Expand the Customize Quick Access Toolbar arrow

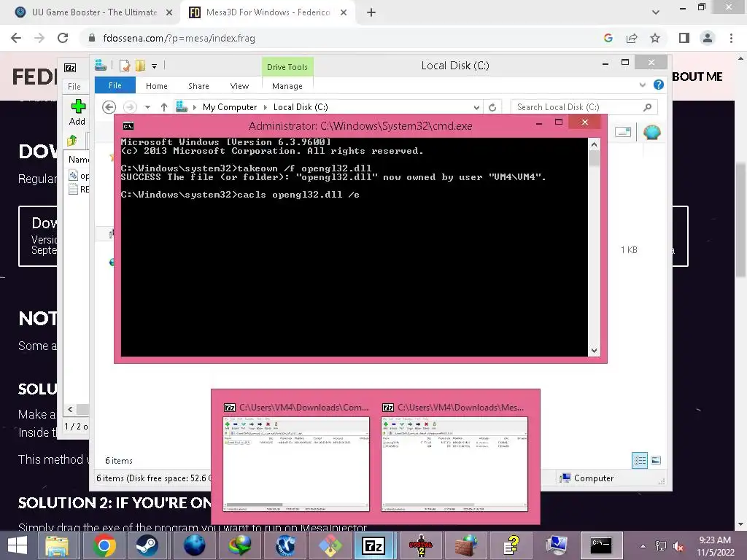[155, 66]
